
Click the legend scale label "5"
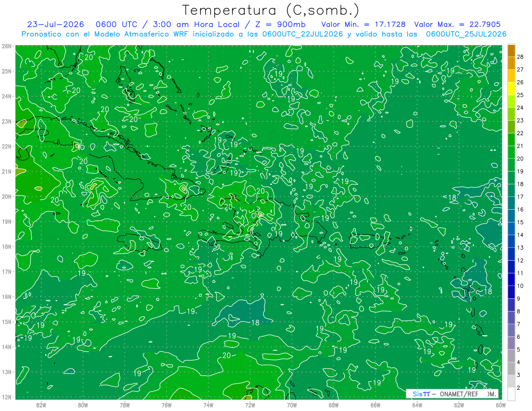519,350
